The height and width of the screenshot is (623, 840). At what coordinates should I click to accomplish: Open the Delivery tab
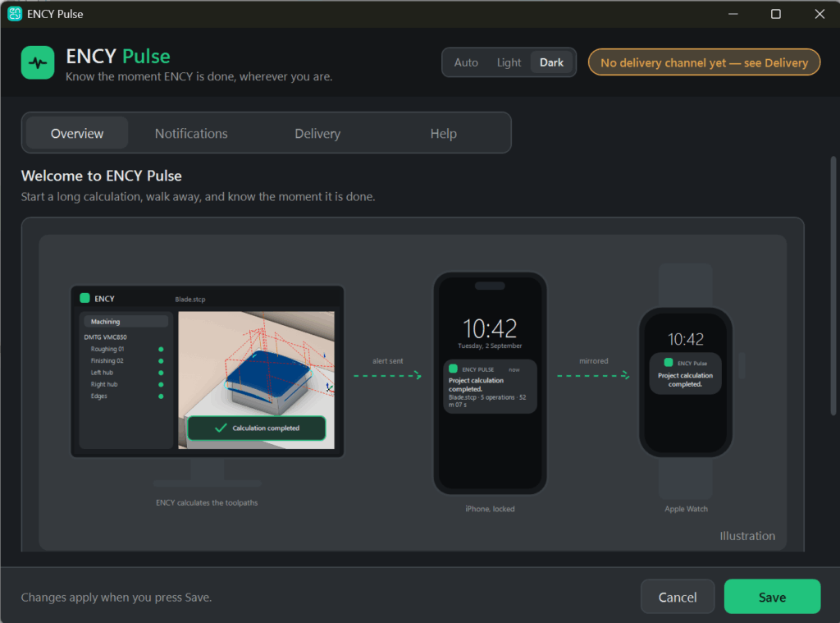click(317, 133)
